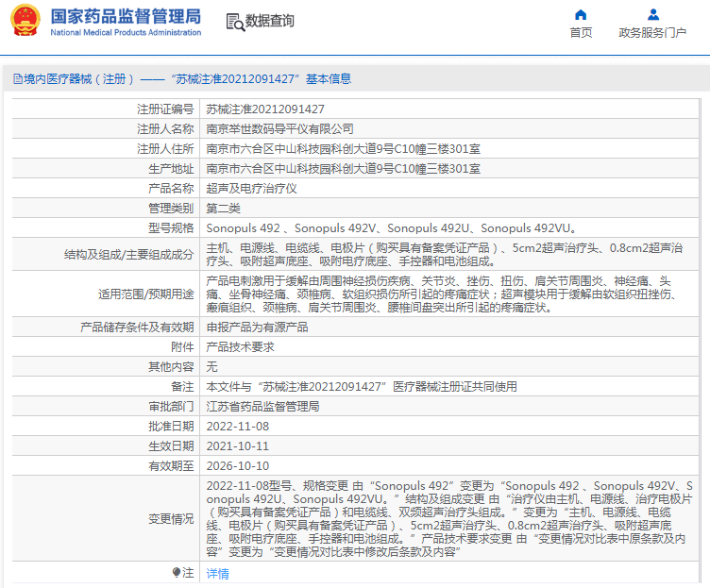This screenshot has height=588, width=710.
Task: Select product name 超声及电疗治疗仪
Action: (251, 189)
